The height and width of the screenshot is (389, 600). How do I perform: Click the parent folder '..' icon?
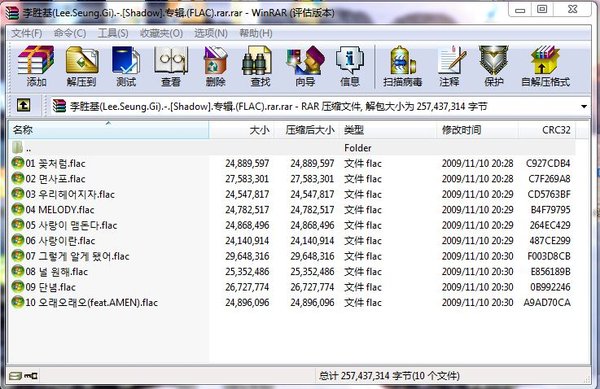point(18,147)
